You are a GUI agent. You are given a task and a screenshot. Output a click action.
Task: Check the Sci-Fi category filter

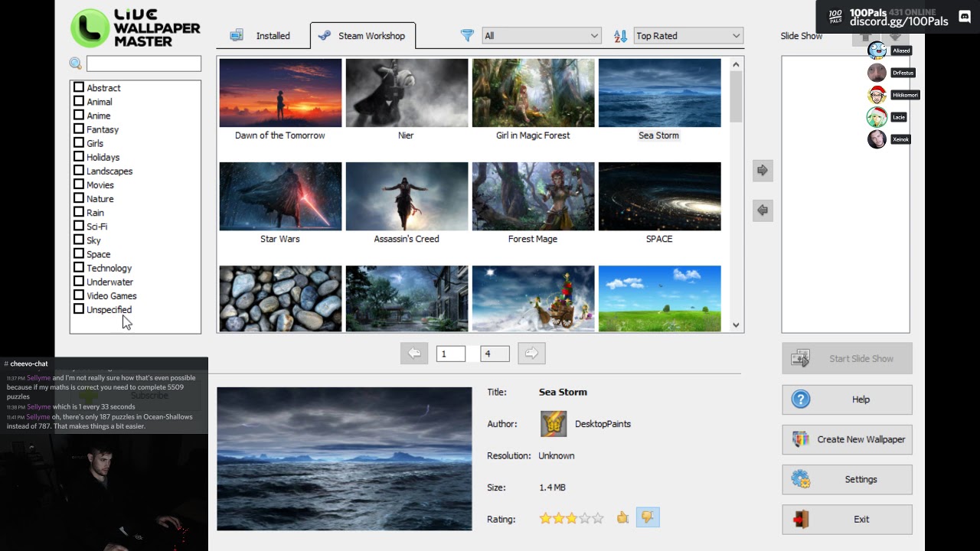click(x=79, y=226)
